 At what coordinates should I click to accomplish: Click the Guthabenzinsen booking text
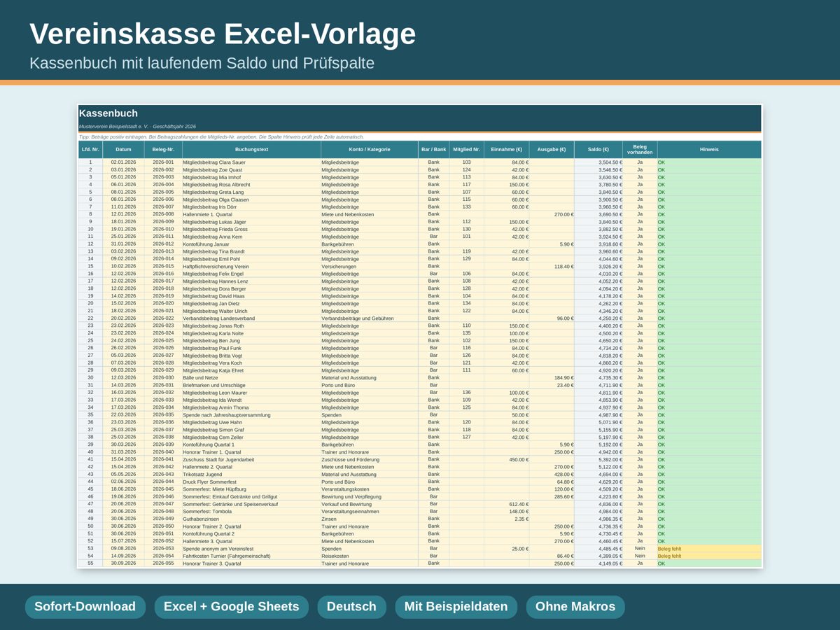252,519
